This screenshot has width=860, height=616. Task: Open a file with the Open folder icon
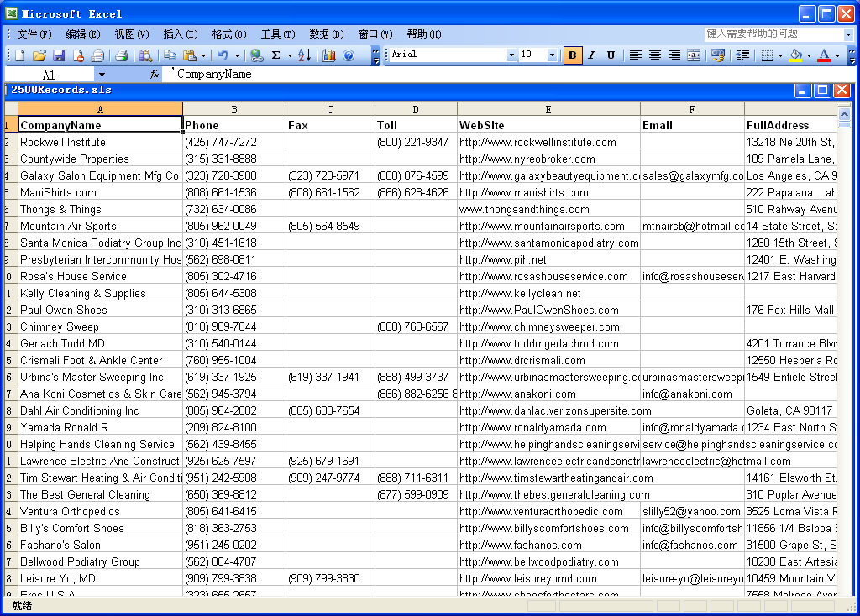39,55
